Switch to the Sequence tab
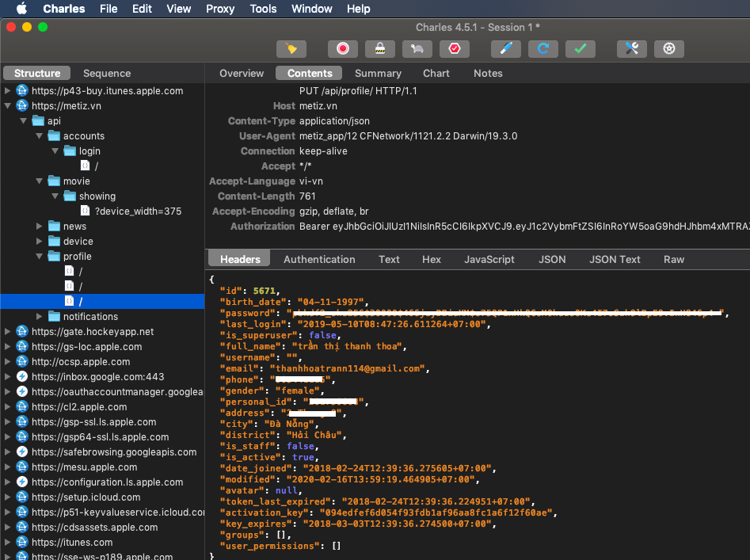Image resolution: width=750 pixels, height=560 pixels. 107,73
